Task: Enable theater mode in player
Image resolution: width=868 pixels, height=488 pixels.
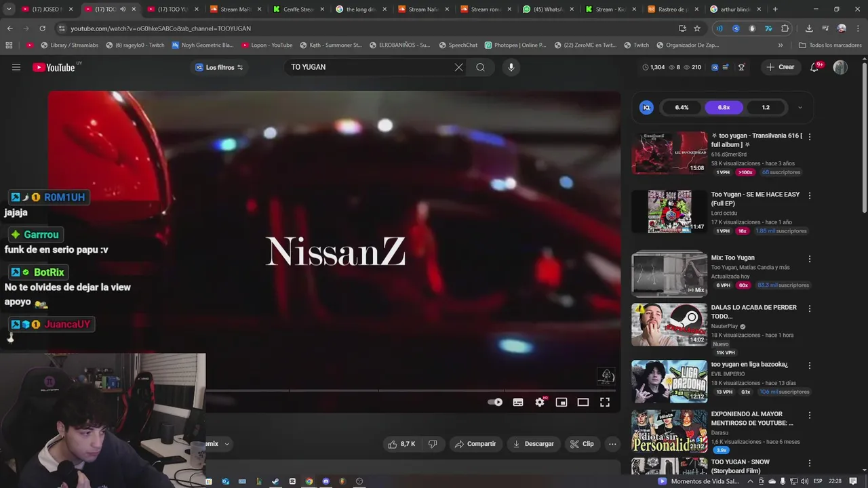Action: 583,402
